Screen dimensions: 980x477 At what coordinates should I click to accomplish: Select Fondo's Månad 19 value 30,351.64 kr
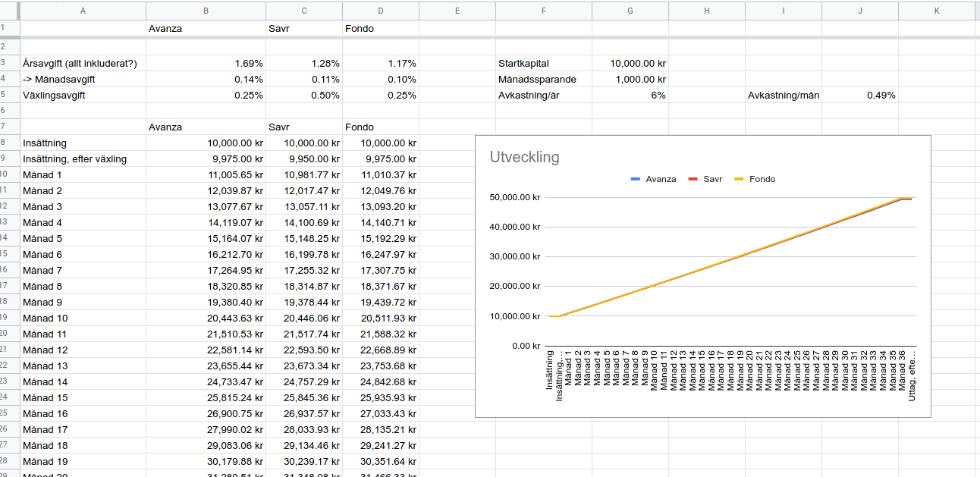pyautogui.click(x=380, y=462)
